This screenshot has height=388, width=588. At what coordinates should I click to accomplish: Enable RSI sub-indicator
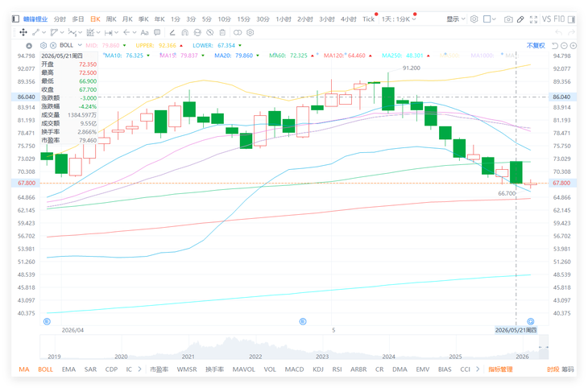(x=337, y=369)
